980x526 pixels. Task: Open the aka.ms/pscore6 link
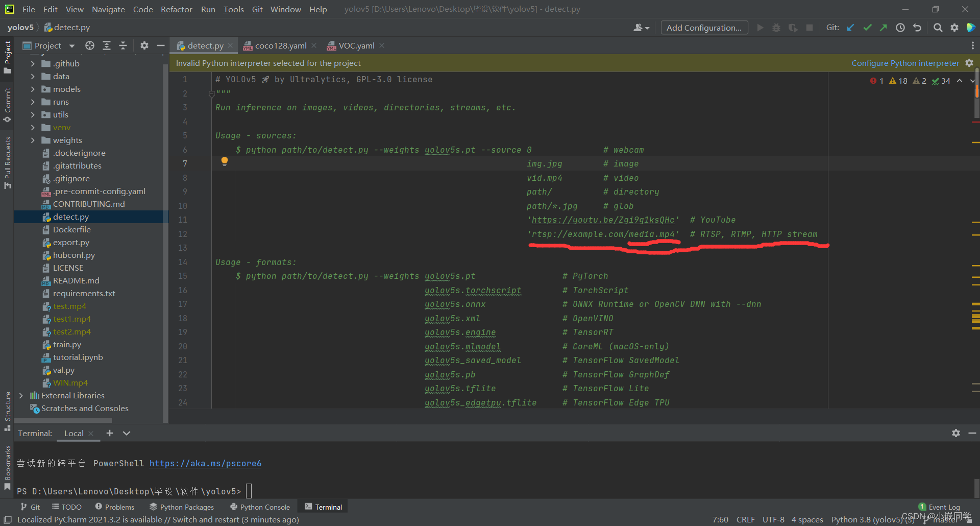coord(205,463)
